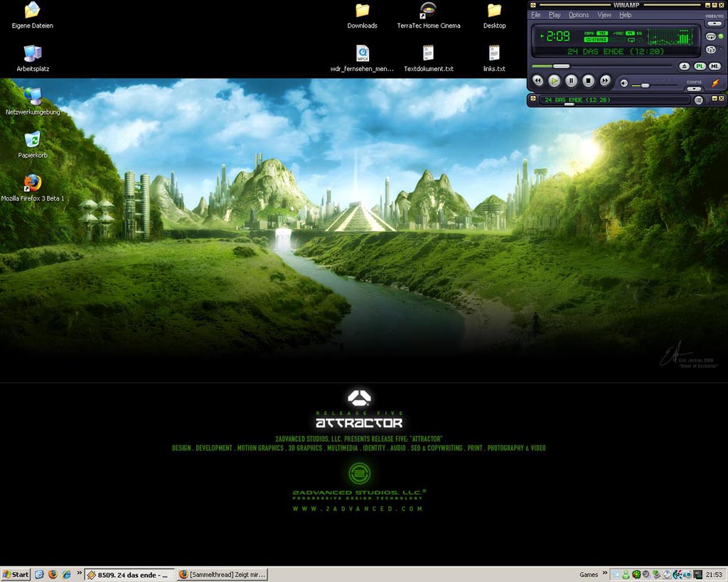This screenshot has height=582, width=728.
Task: Click the dark display tray icon beside clock
Action: point(697,575)
